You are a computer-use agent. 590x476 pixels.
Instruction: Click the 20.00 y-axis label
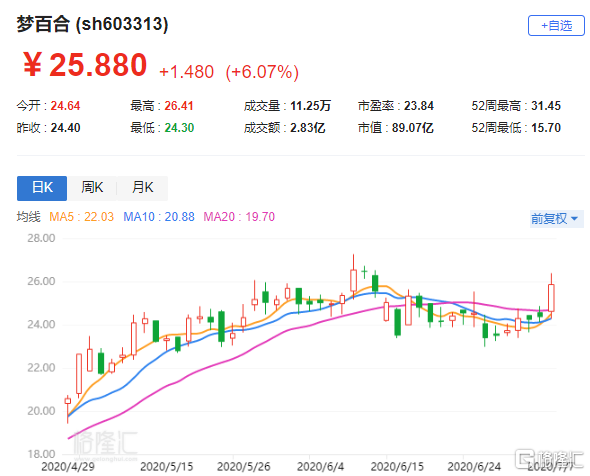[41, 411]
